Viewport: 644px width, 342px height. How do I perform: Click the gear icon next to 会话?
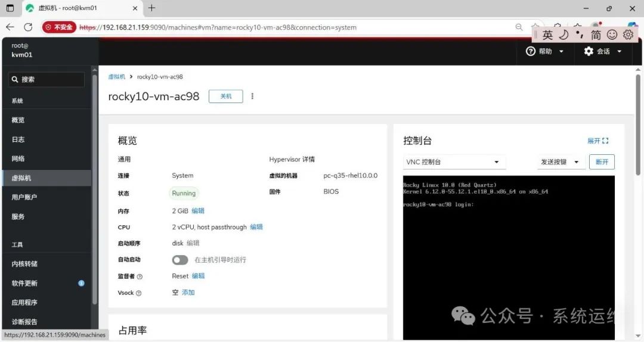click(589, 51)
